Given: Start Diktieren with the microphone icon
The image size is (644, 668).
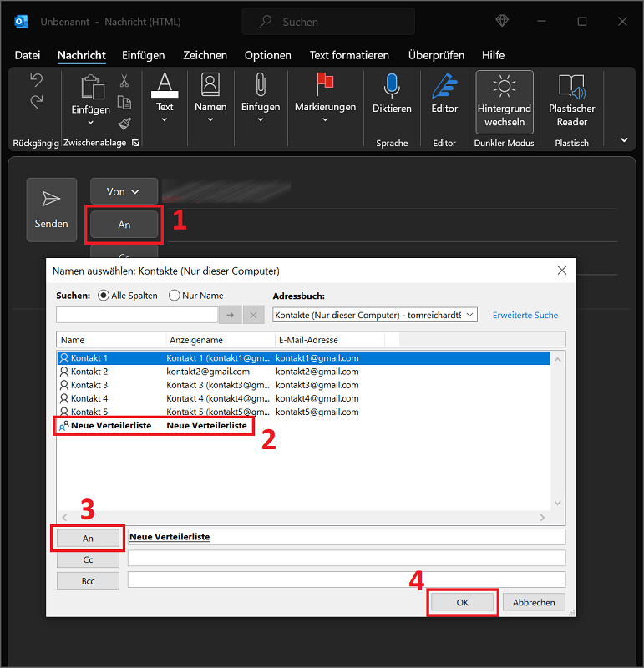Looking at the screenshot, I should pos(391,85).
